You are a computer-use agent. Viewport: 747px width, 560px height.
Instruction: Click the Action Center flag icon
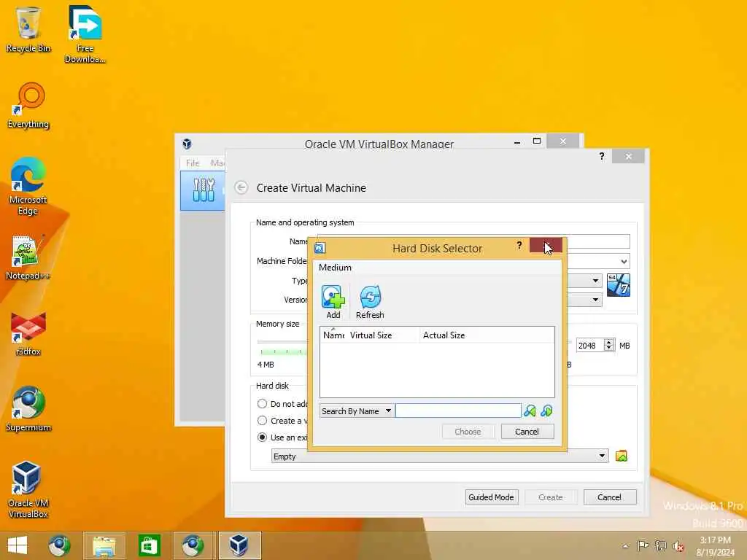[643, 545]
